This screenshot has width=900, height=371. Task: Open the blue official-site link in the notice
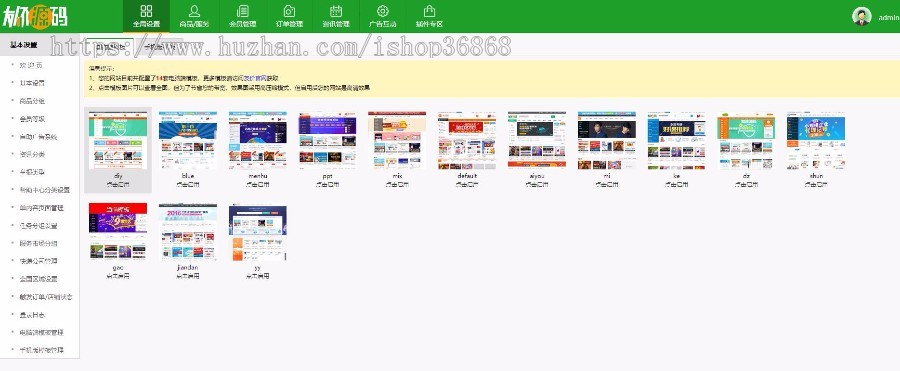tap(254, 77)
